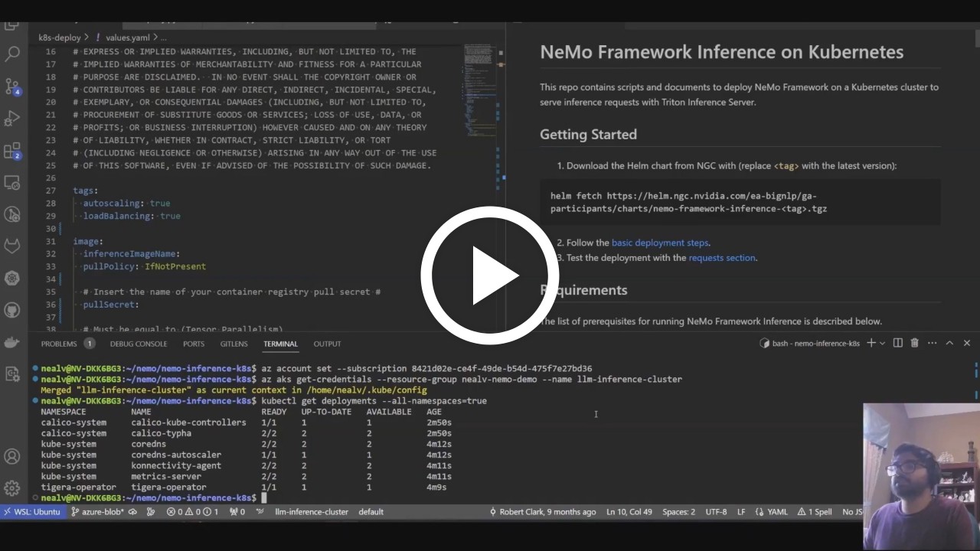980x551 pixels.
Task: Open the Accounts icon near the sidebar bottom
Action: click(12, 457)
